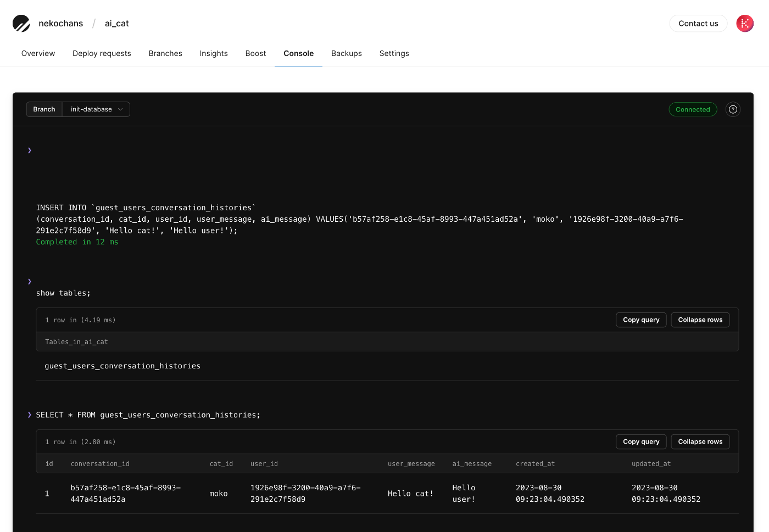The image size is (769, 532).
Task: Click the user_id column header
Action: click(264, 464)
